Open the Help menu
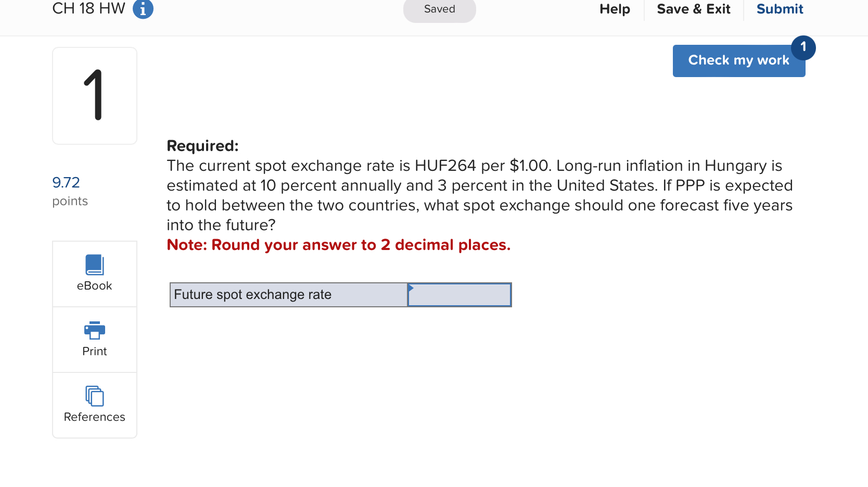The width and height of the screenshot is (868, 487). [x=614, y=9]
